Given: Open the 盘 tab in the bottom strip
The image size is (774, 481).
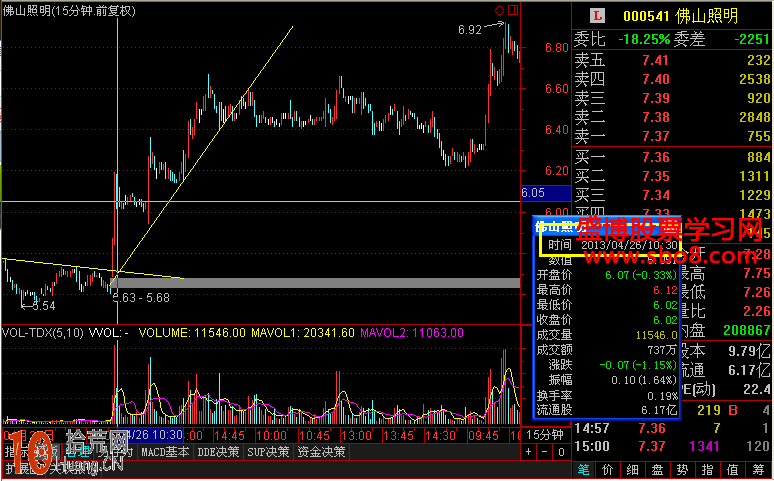Looking at the screenshot, I should click(657, 470).
